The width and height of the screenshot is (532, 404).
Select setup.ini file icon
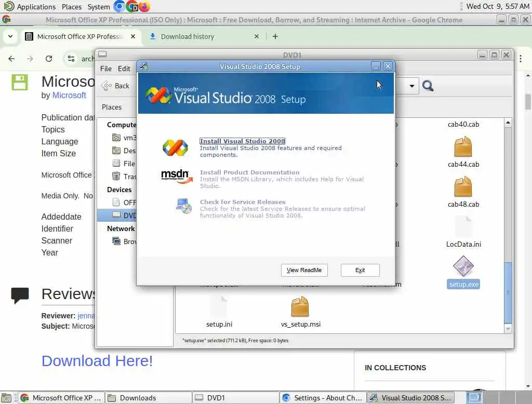219,306
